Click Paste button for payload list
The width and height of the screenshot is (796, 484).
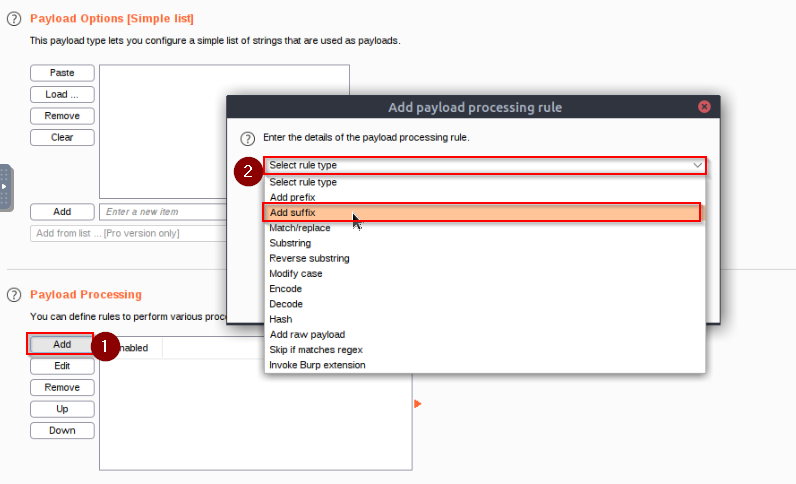click(x=62, y=73)
